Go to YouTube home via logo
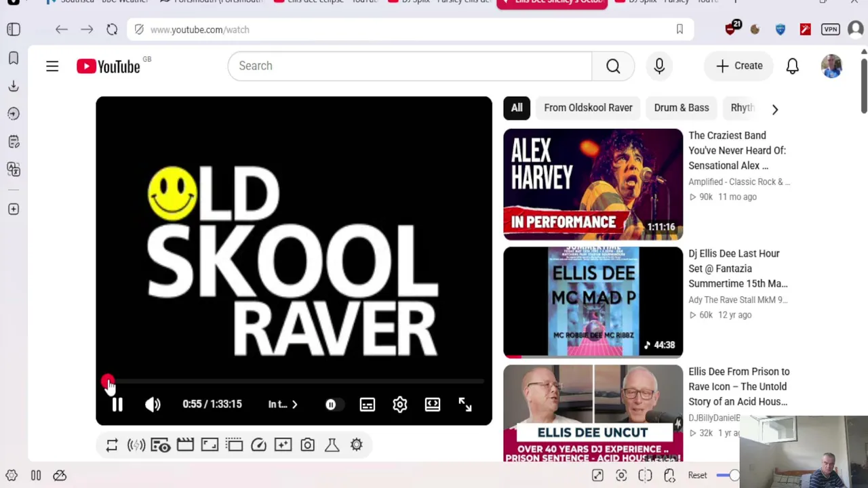868x488 pixels. [x=108, y=66]
